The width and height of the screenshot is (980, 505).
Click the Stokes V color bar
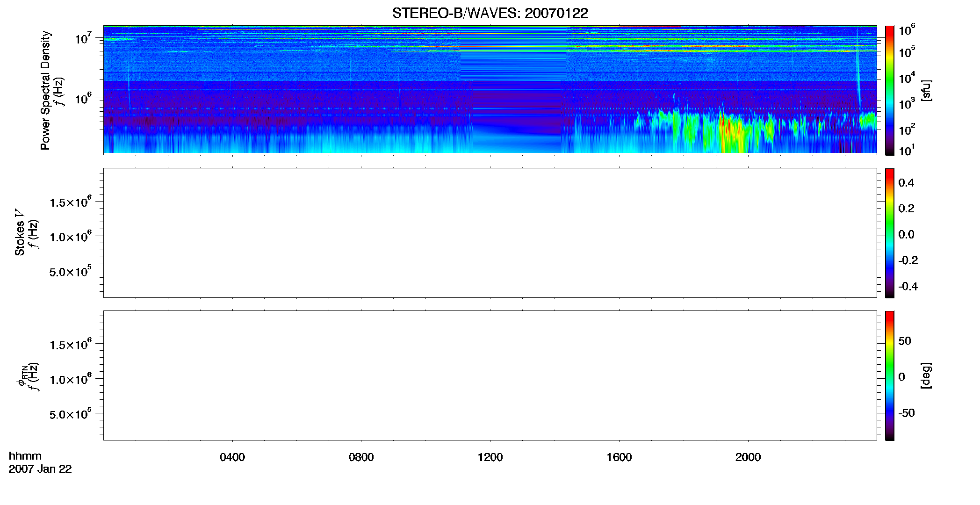click(890, 233)
